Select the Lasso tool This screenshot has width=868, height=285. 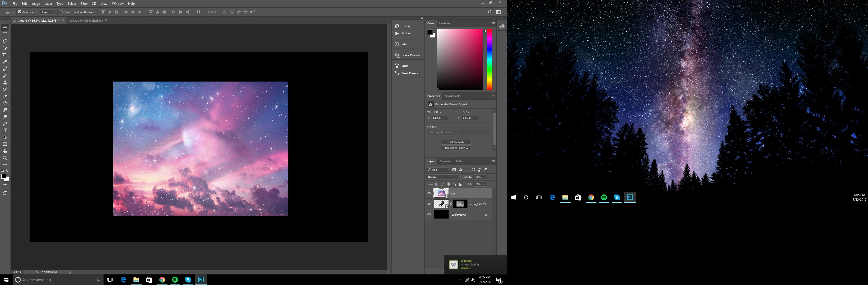(x=5, y=41)
